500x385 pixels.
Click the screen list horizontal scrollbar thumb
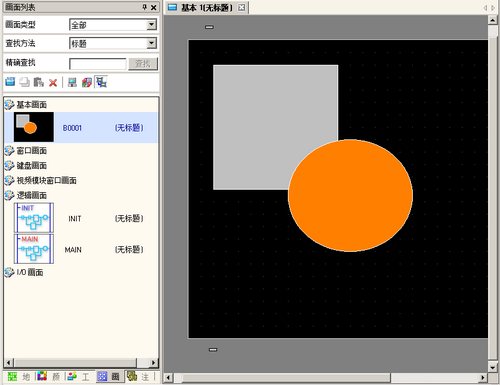tap(76, 363)
